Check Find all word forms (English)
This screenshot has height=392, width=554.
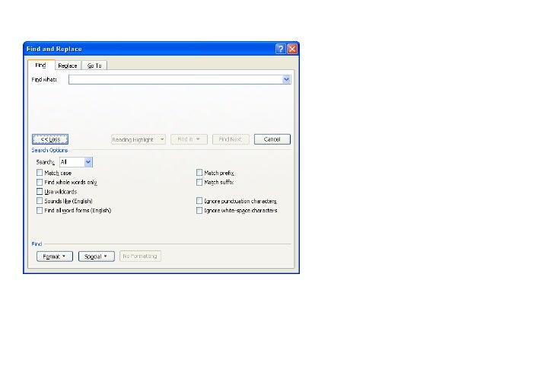pyautogui.click(x=40, y=210)
